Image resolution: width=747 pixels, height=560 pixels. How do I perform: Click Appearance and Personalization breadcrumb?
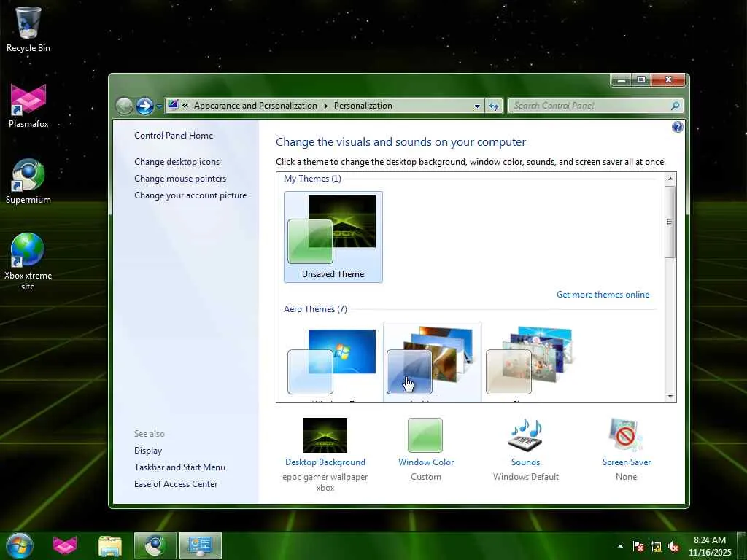(255, 106)
